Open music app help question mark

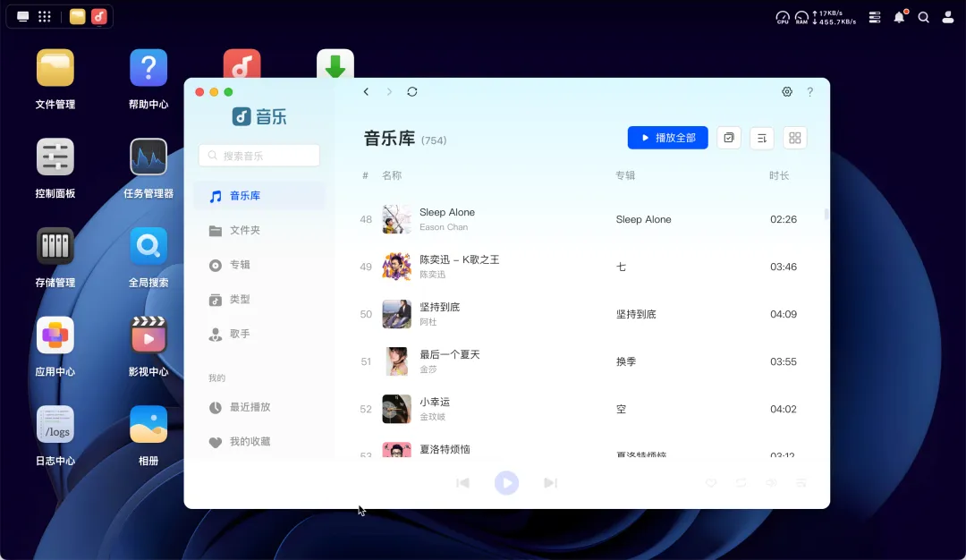coord(810,92)
